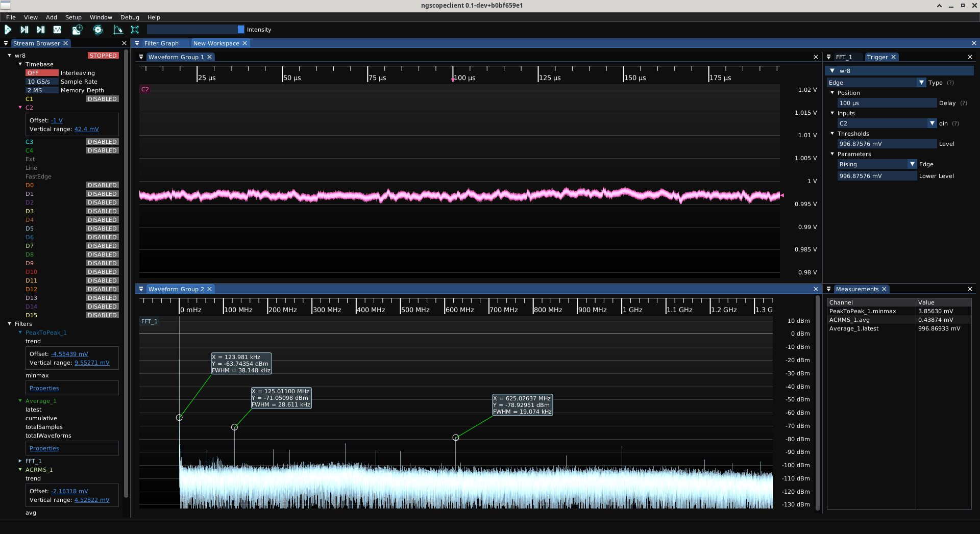Image resolution: width=980 pixels, height=534 pixels.
Task: Click PeakToPeak_1 Vertical range 9.55271 mV link
Action: [92, 363]
